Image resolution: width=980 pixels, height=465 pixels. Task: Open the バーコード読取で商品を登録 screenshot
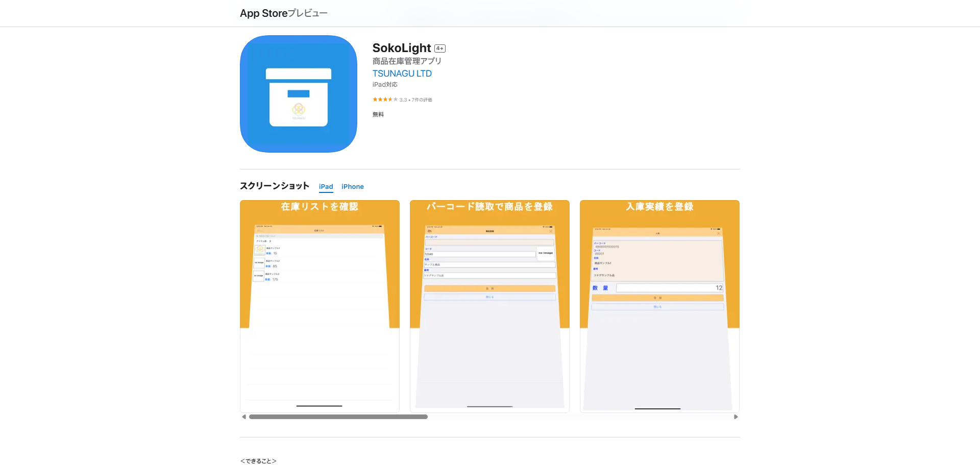click(489, 306)
